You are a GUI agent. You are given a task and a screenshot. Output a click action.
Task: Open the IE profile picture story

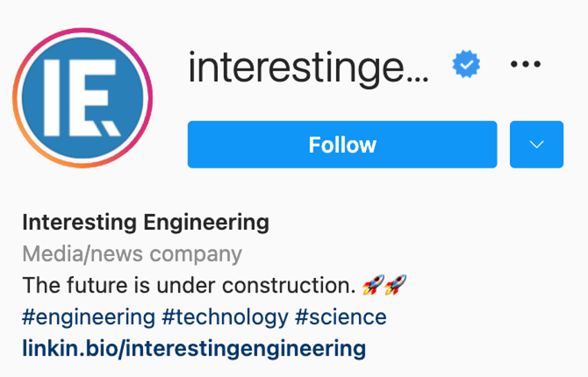[x=82, y=98]
